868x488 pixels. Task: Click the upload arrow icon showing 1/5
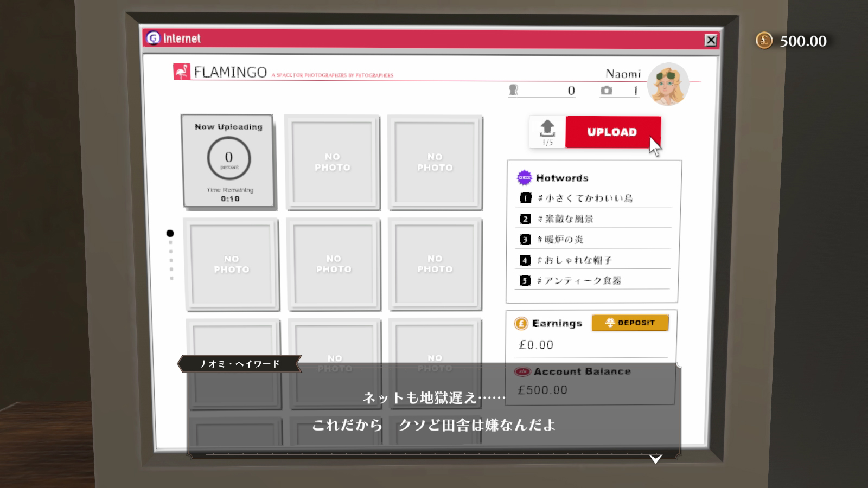[x=547, y=132]
